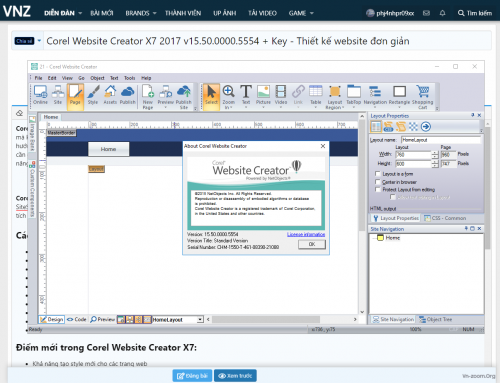
Task: Open the Preview toolbar dropdown arrow
Action: coord(166,108)
